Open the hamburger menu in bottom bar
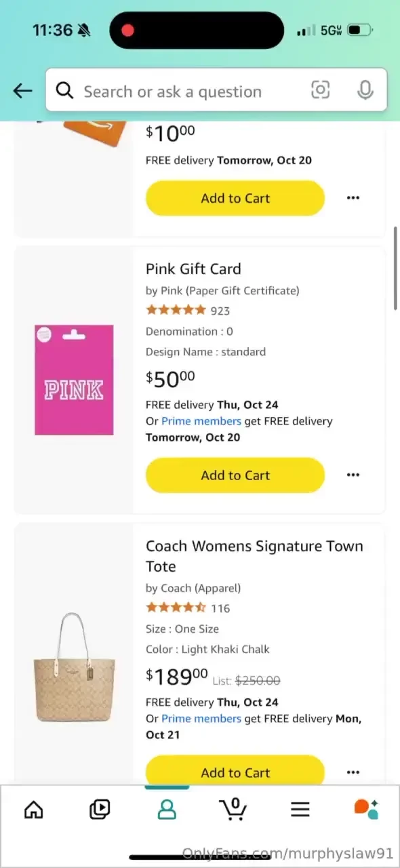The width and height of the screenshot is (400, 868). [300, 808]
